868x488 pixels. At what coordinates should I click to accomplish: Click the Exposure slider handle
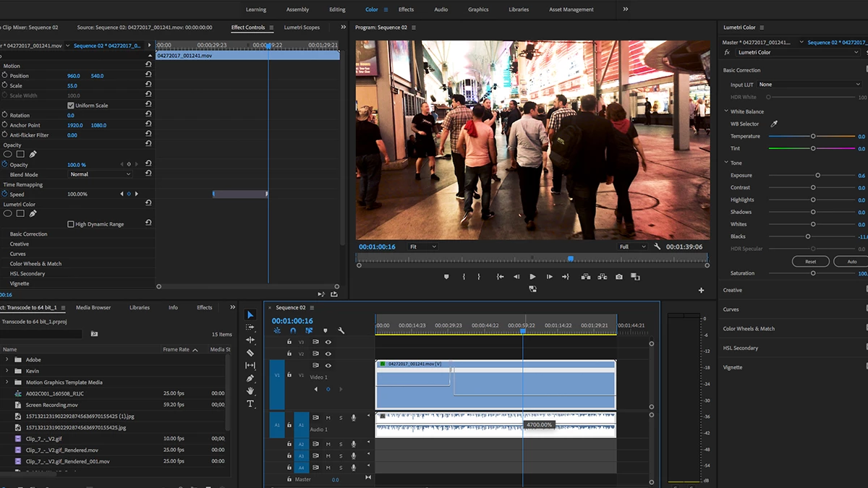(818, 176)
